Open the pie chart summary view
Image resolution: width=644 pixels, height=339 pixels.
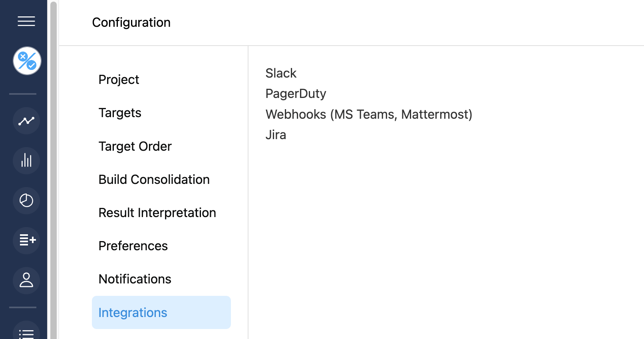coord(26,201)
